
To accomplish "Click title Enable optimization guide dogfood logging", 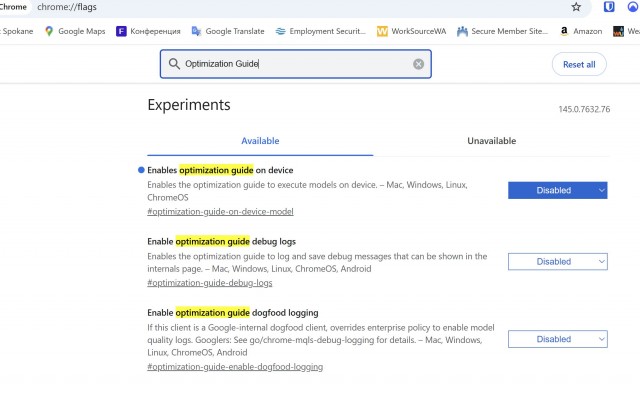I will (233, 313).
